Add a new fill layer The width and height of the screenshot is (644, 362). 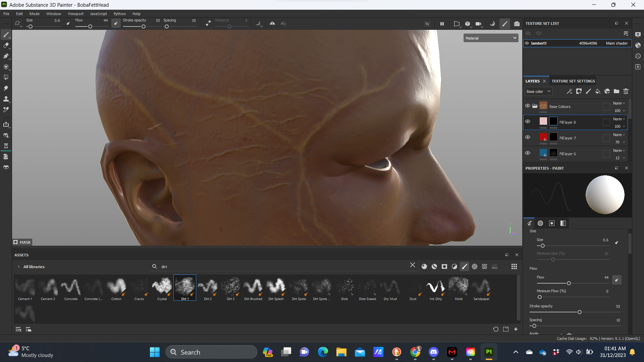(x=598, y=91)
